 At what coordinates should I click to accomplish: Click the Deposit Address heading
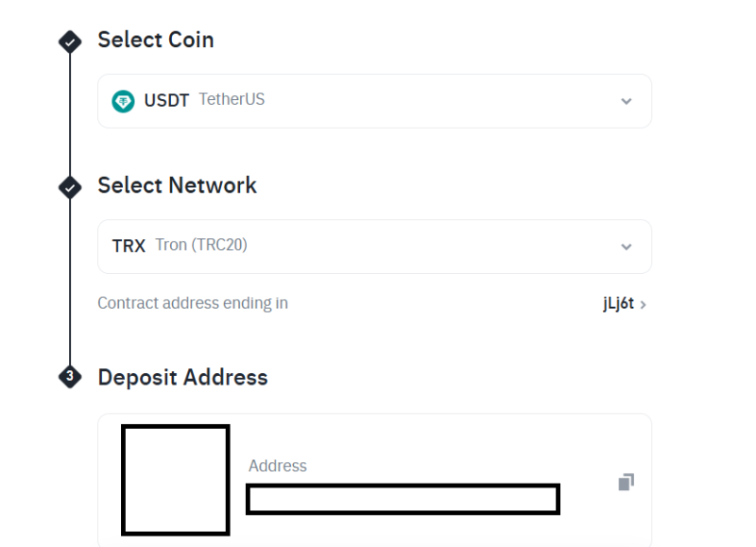point(182,377)
